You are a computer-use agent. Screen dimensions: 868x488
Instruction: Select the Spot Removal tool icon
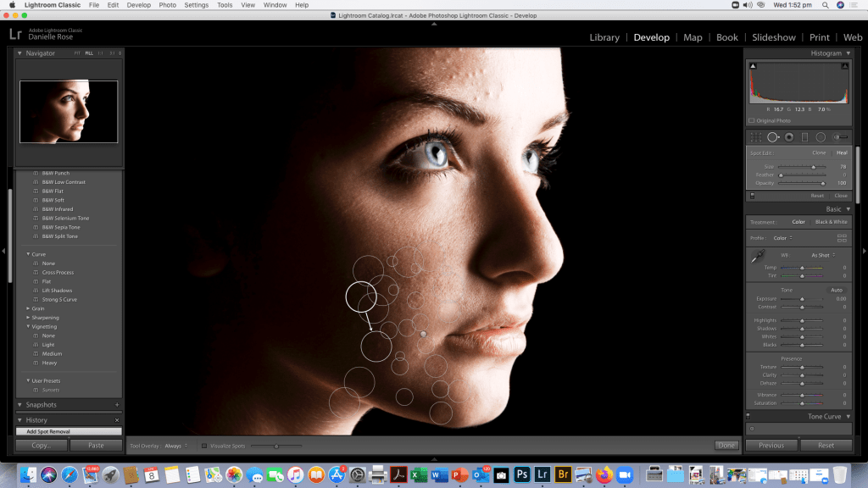(772, 137)
